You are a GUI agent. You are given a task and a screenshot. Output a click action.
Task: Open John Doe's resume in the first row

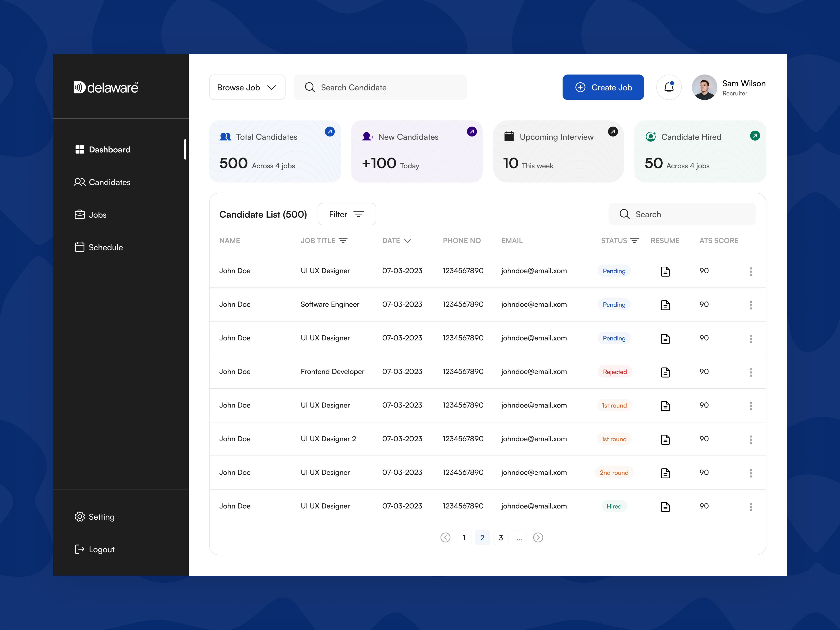(x=665, y=271)
